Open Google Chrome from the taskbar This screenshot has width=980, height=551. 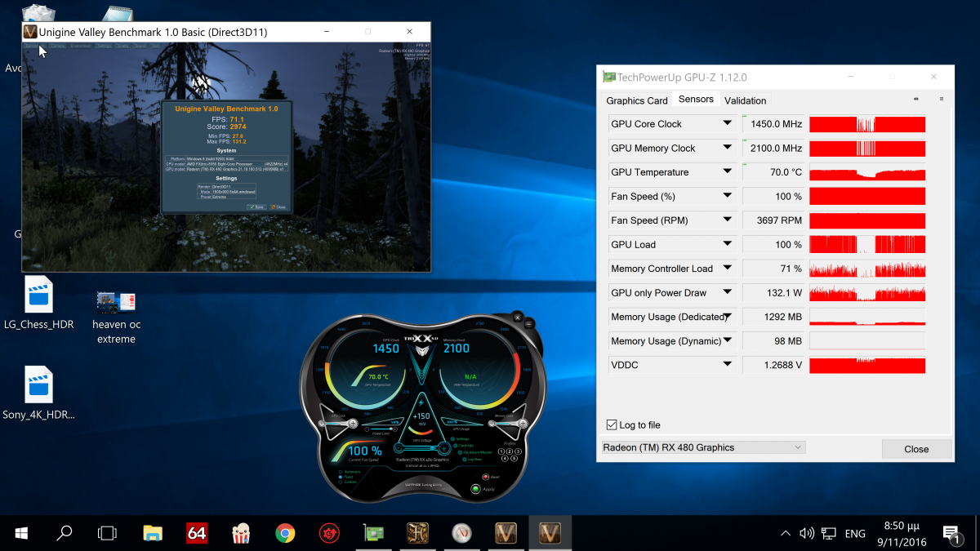coord(284,533)
